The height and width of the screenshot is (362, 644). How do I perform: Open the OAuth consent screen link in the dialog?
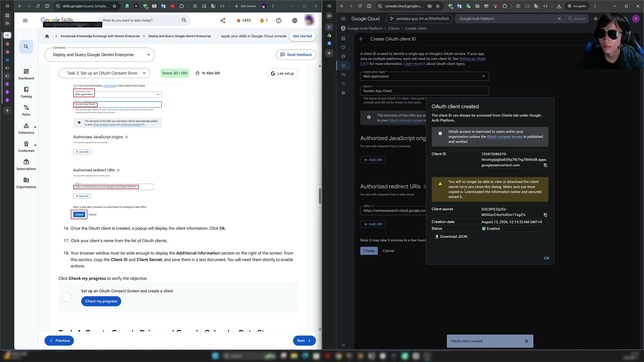[x=504, y=137]
